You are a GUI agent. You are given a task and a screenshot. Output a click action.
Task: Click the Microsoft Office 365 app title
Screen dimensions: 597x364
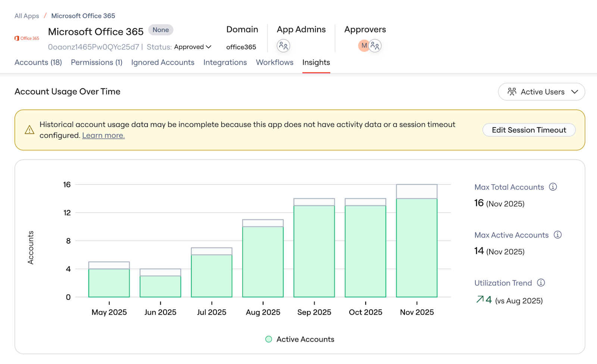pos(96,32)
